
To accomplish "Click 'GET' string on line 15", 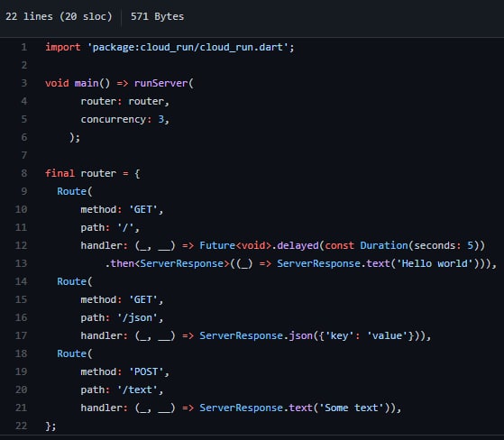I will click(143, 299).
